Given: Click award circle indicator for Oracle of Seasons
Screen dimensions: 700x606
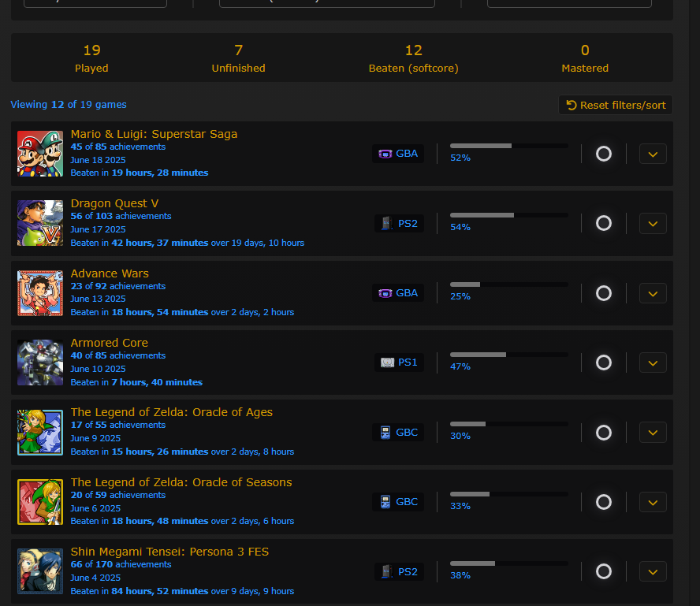Looking at the screenshot, I should (x=604, y=502).
